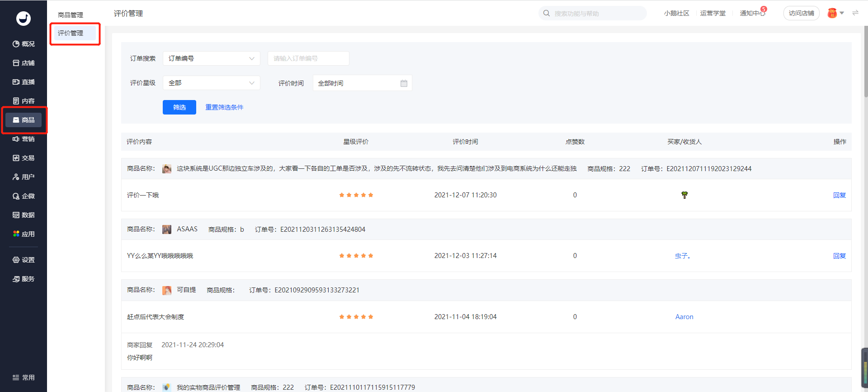Open the 营销 marketing section

pos(24,139)
